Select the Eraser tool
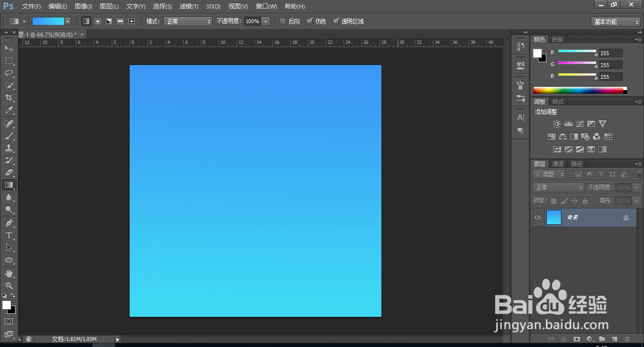Viewport: 644px width, 347px height. tap(9, 173)
